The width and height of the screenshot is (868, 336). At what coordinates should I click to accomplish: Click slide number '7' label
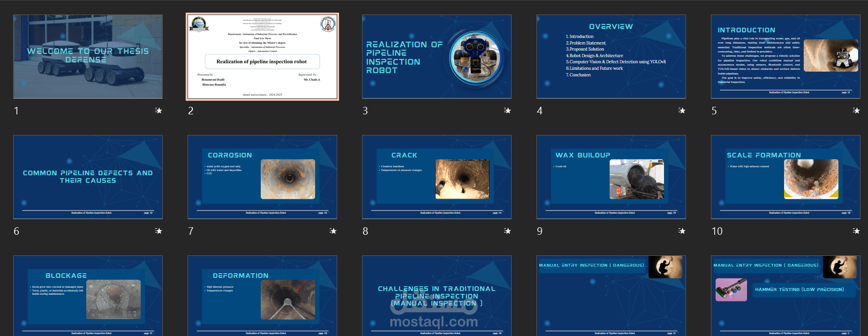(191, 231)
